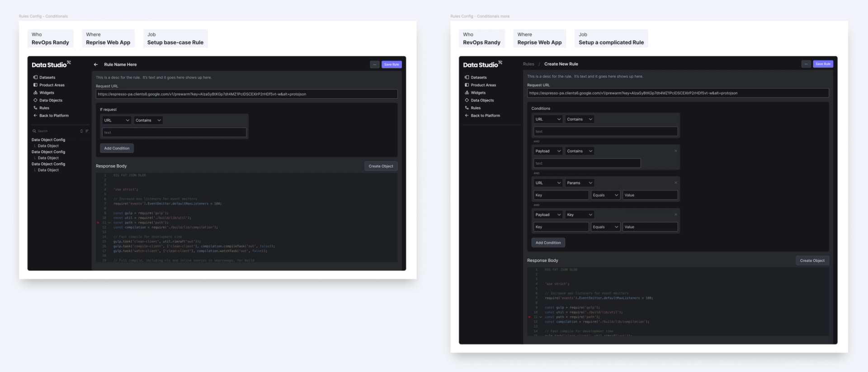Remove the URL Params condition with its X
This screenshot has height=372, width=868.
(676, 183)
